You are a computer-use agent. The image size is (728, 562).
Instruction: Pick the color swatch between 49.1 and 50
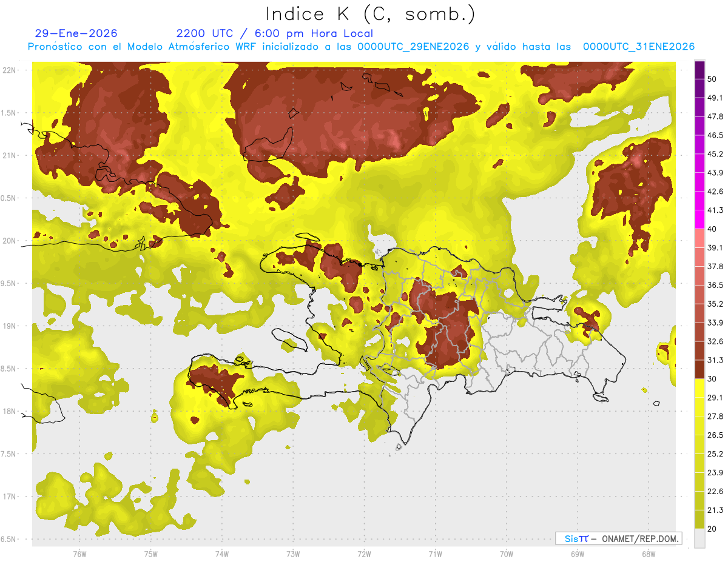[699, 89]
